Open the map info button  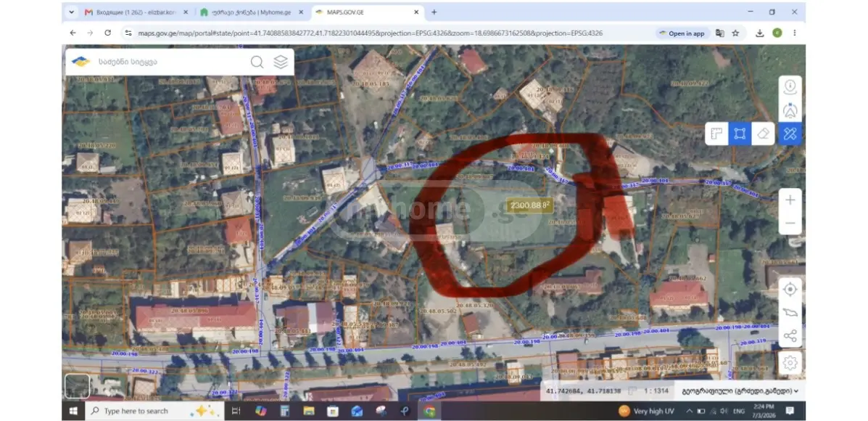coord(790,86)
